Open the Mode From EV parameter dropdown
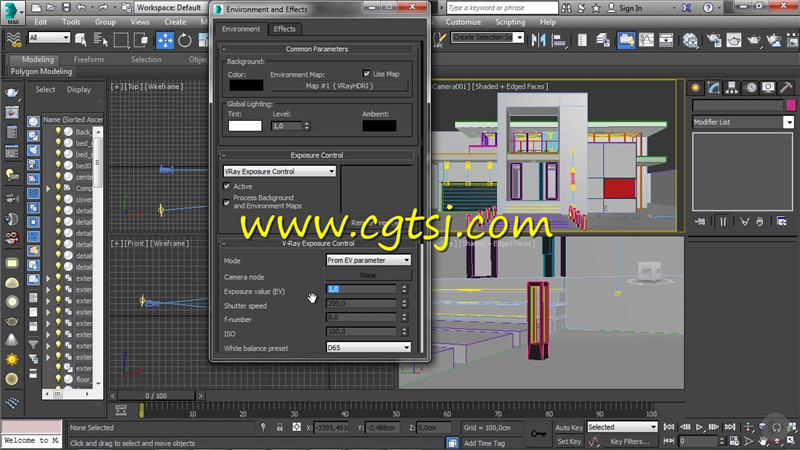 (368, 260)
